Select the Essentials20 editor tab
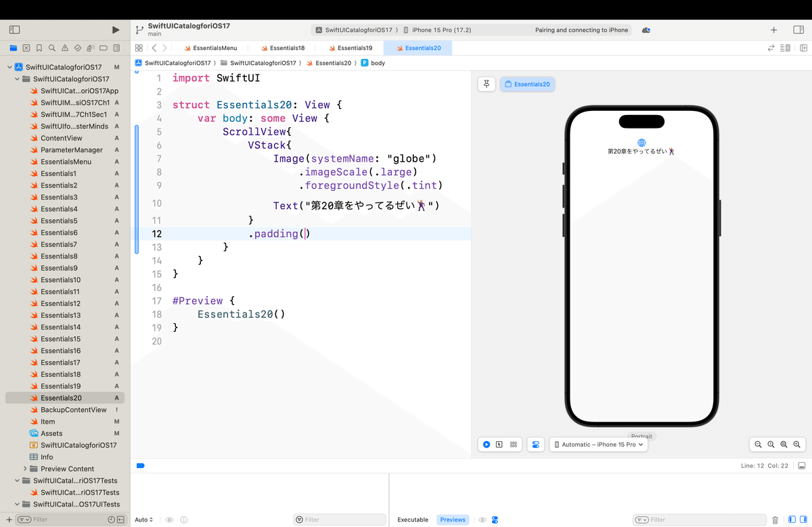Image resolution: width=812 pixels, height=527 pixels. (418, 48)
